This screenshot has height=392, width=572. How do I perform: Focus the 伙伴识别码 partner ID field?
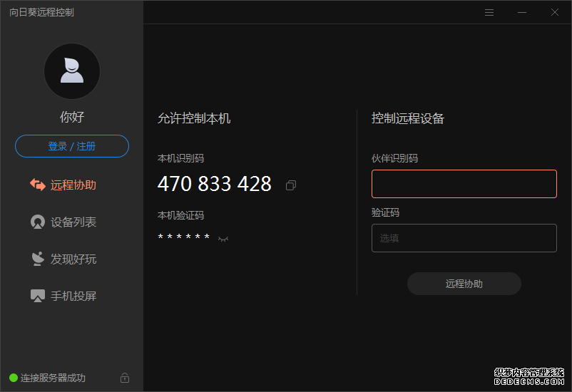click(464, 184)
